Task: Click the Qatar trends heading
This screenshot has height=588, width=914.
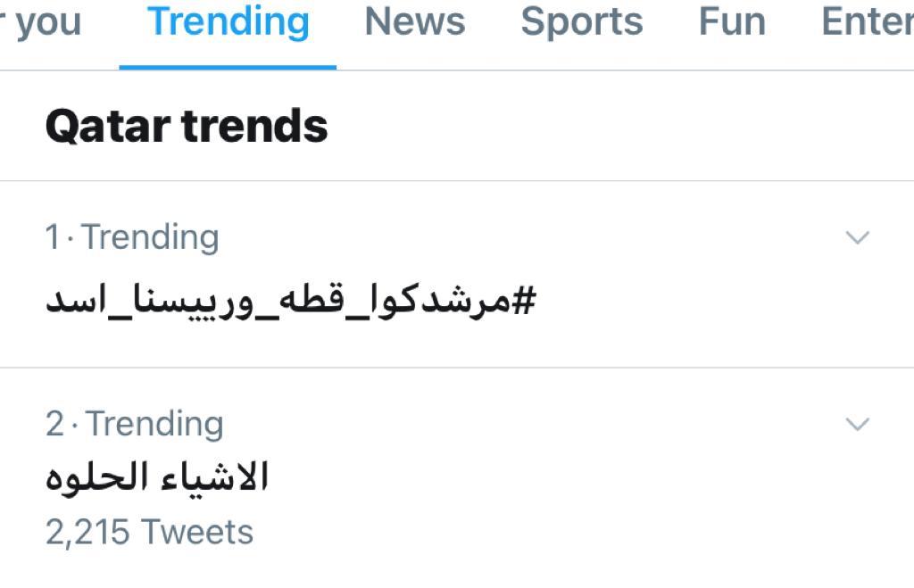Action: [187, 126]
